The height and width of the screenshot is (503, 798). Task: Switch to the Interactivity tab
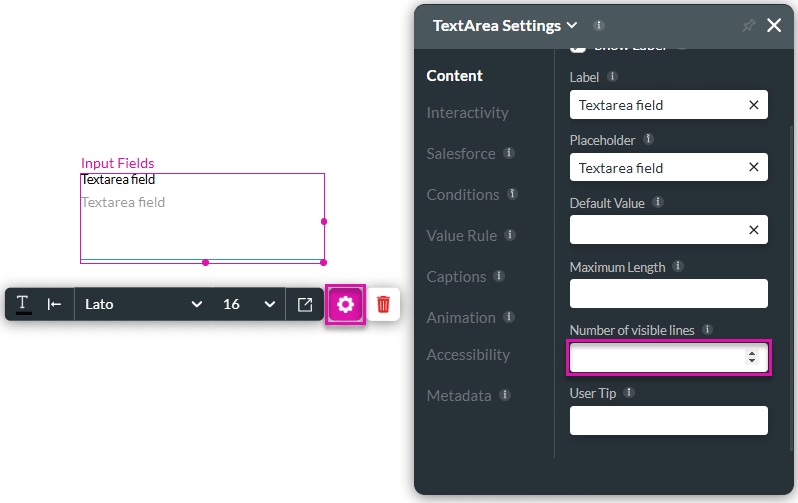coord(467,113)
